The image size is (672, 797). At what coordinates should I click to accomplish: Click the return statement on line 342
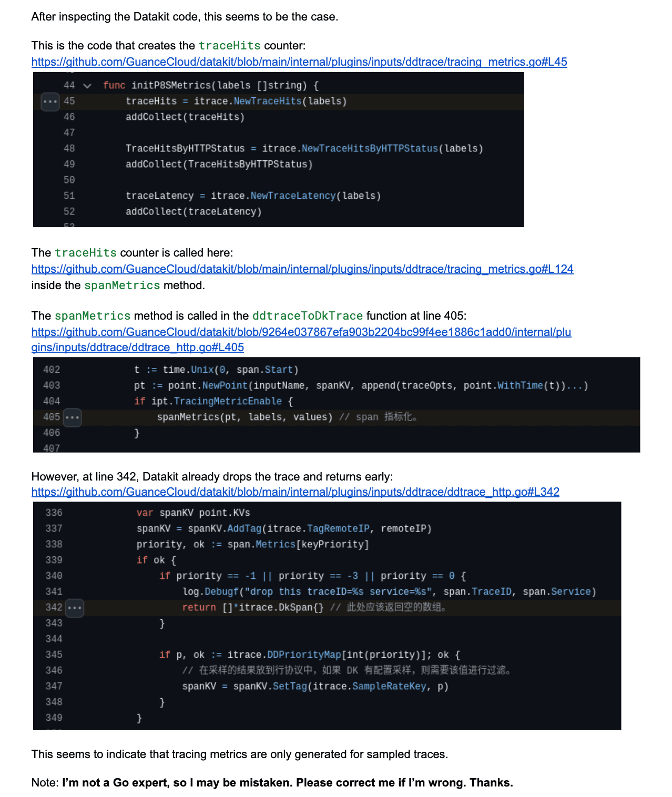click(x=199, y=608)
